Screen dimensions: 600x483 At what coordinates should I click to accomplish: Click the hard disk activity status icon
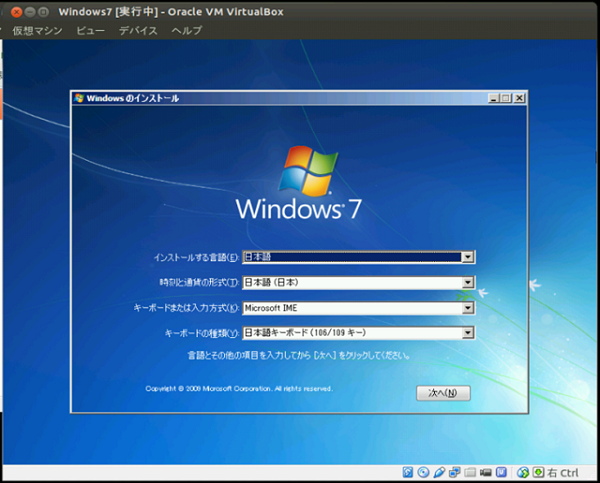408,472
